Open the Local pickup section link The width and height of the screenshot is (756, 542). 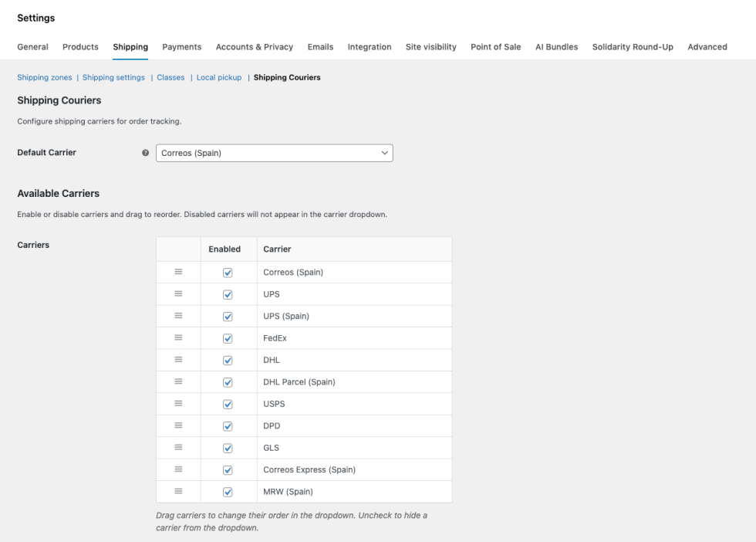coord(219,77)
